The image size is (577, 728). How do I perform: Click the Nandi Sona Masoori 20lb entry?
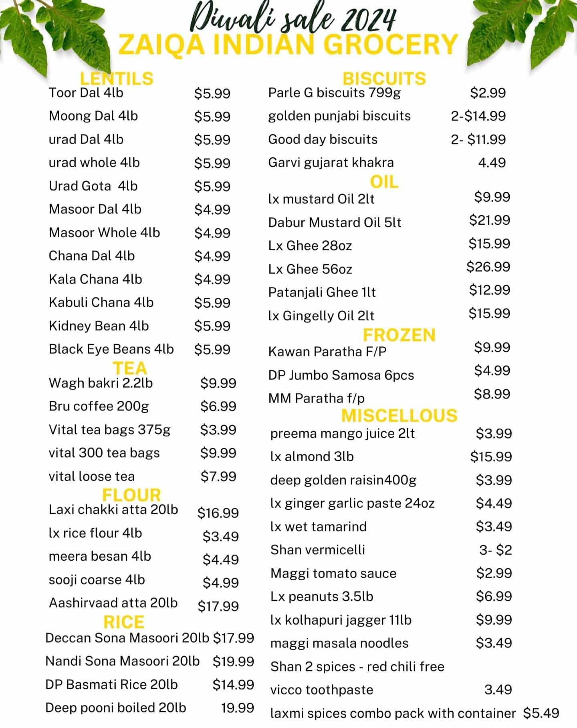pos(122,661)
